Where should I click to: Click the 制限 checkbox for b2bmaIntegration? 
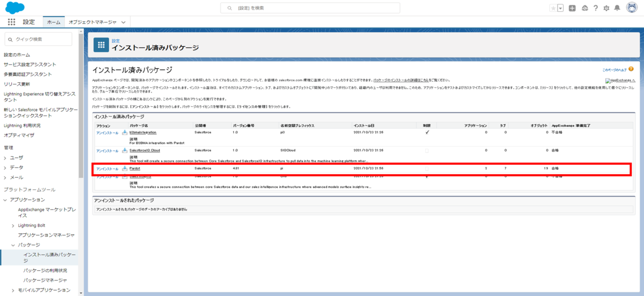[427, 132]
